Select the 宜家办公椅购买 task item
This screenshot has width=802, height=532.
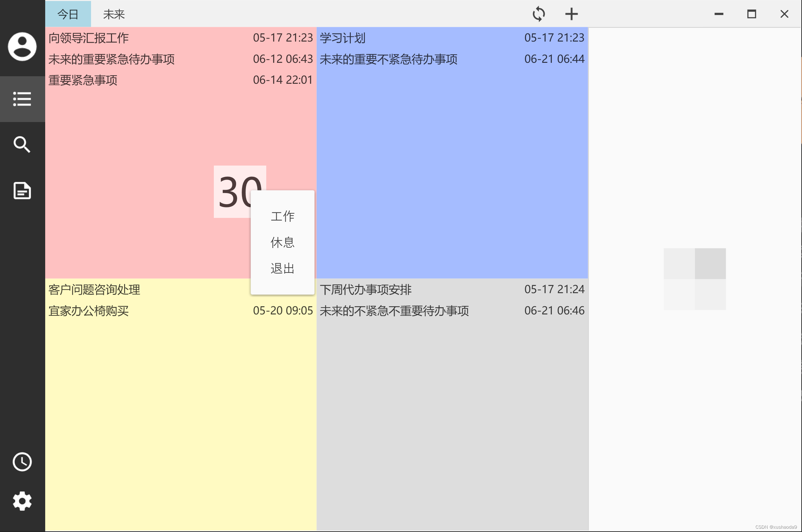(89, 310)
